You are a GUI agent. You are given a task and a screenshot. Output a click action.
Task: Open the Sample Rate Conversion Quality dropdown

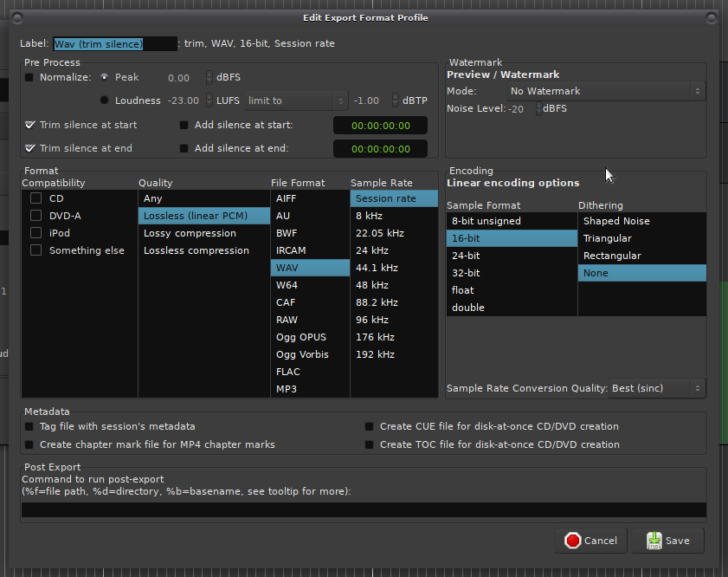(x=657, y=388)
